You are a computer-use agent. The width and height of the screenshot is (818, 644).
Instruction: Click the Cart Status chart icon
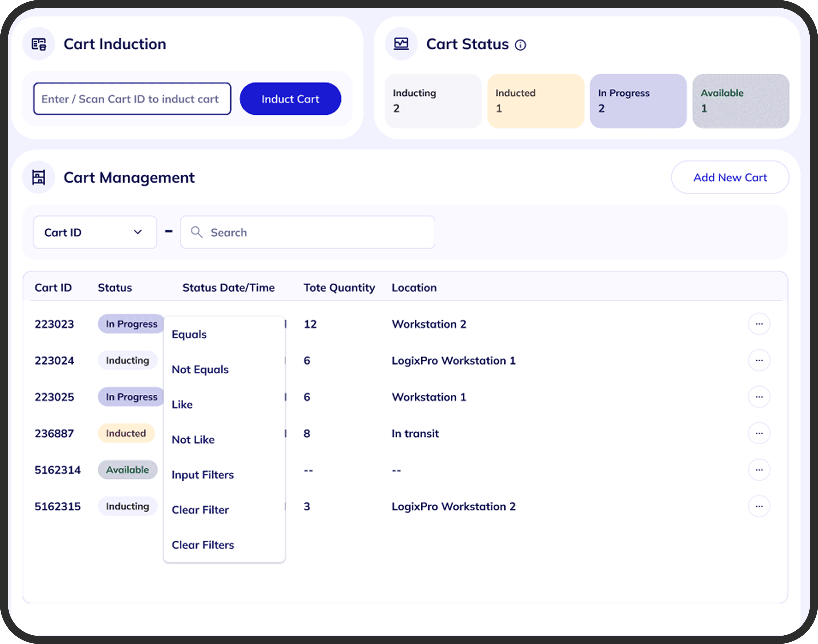pyautogui.click(x=401, y=44)
